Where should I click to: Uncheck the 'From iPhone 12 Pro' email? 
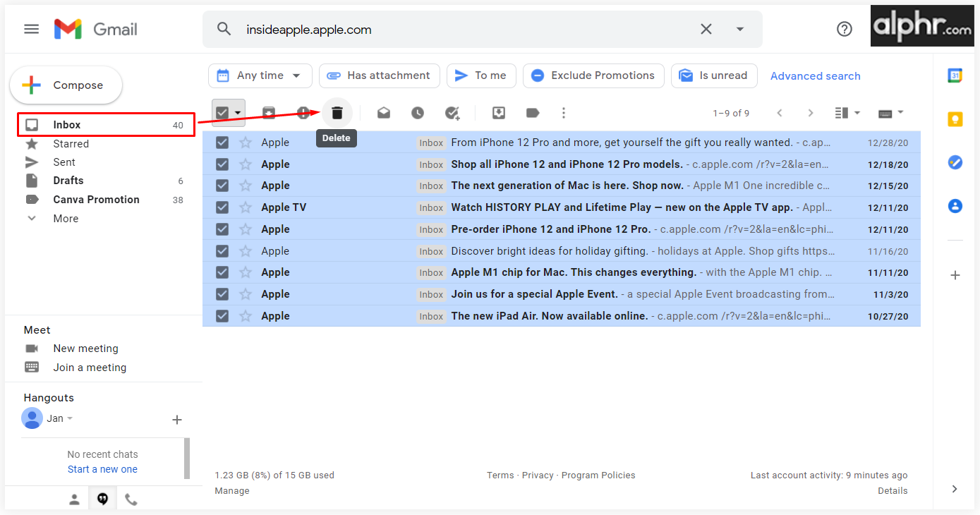tap(222, 143)
